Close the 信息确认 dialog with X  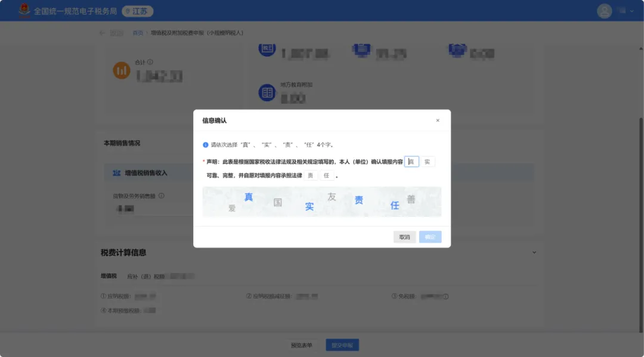[x=438, y=120]
